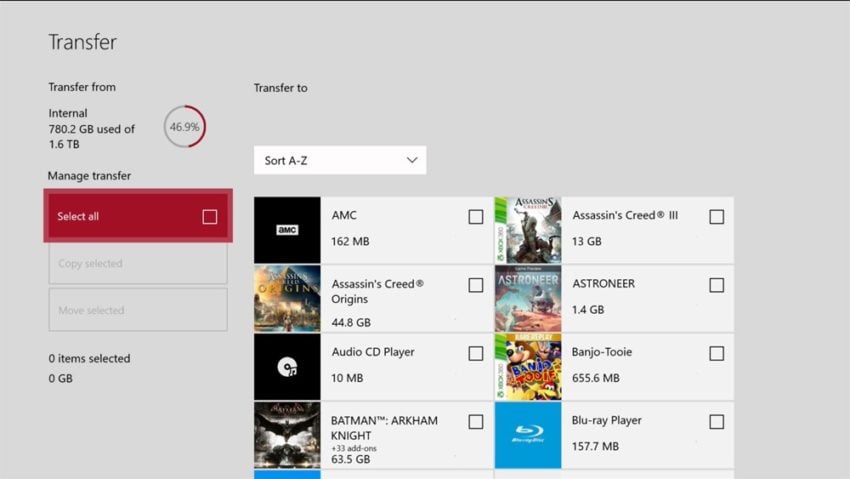Tick the AMC checkbox
Screen dimensions: 850x479
coord(475,217)
